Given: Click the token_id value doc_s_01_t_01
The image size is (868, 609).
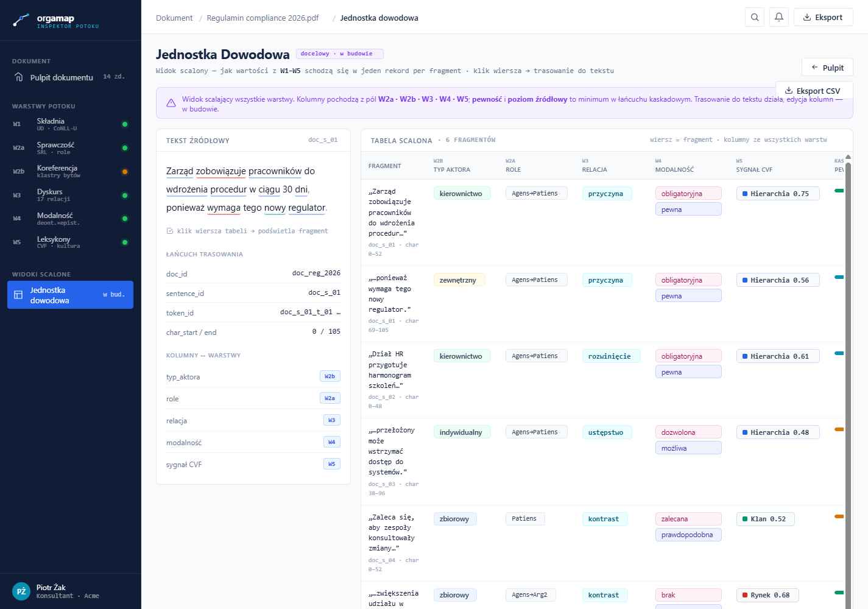Looking at the screenshot, I should [x=310, y=312].
